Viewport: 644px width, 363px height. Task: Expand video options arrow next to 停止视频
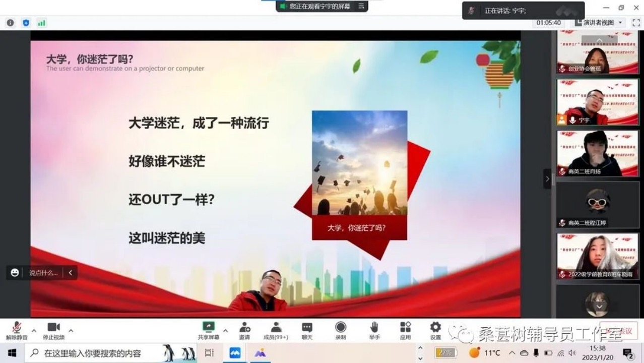(x=71, y=331)
